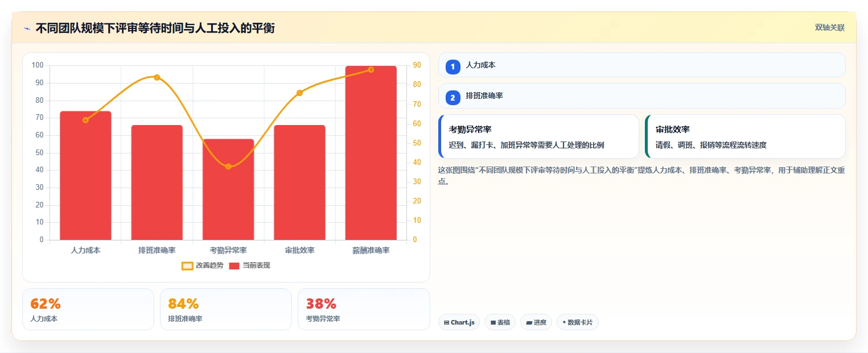Click the trend line lowest point for 考勤异常率

tap(228, 167)
